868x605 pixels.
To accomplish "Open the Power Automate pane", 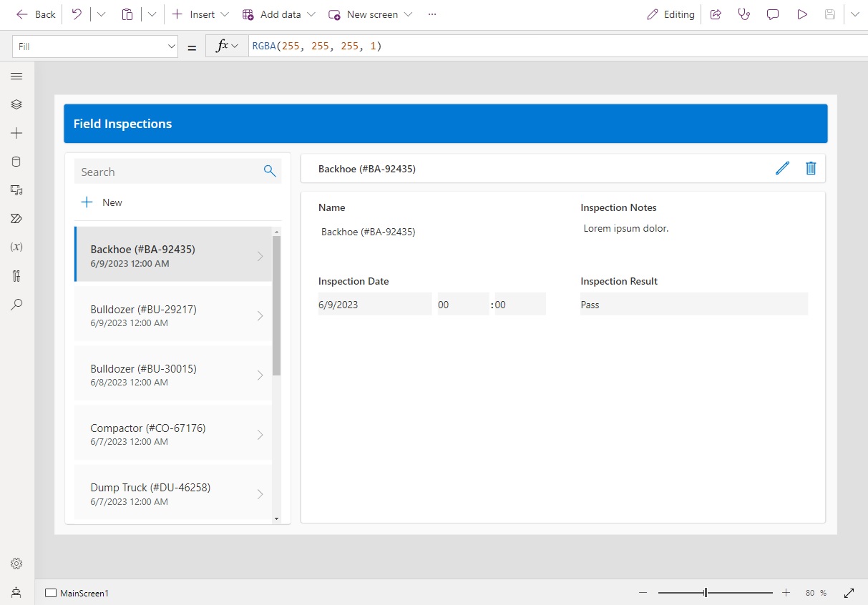I will tap(16, 218).
